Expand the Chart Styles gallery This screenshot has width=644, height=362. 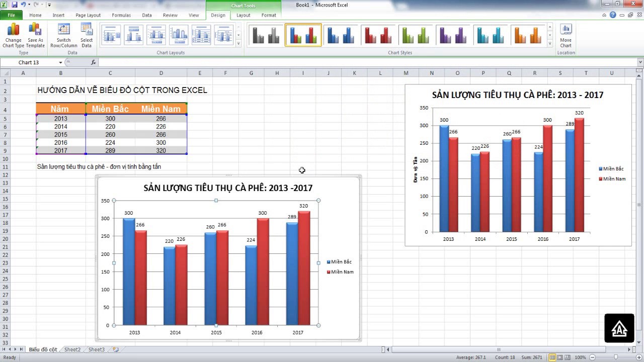(549, 44)
